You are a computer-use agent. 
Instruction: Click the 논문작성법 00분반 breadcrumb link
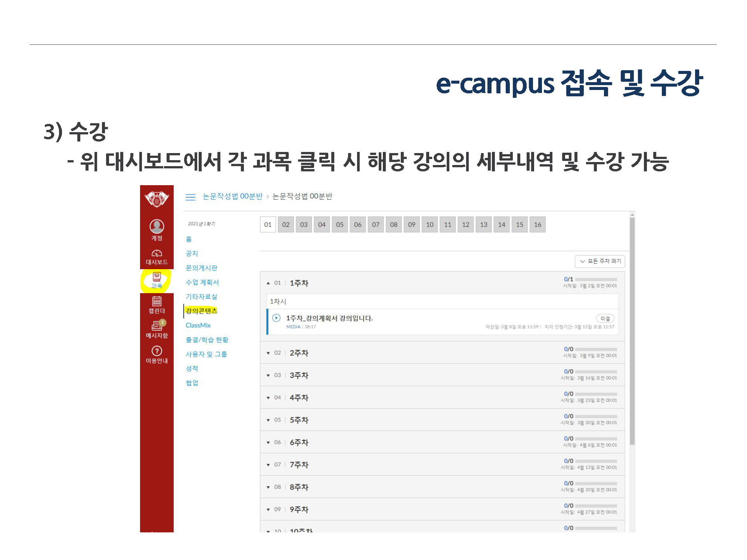[233, 196]
